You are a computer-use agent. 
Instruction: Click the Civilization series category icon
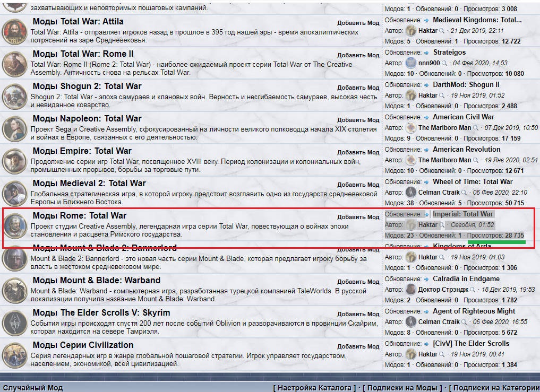tap(14, 355)
